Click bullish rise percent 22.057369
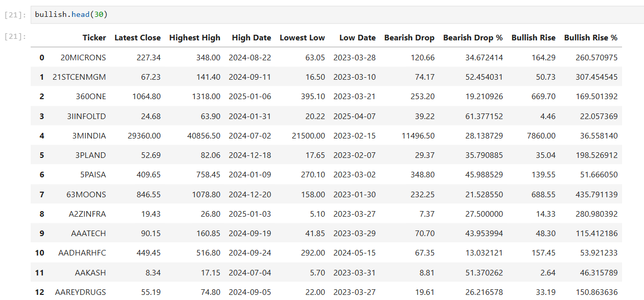This screenshot has height=300, width=644. point(599,117)
